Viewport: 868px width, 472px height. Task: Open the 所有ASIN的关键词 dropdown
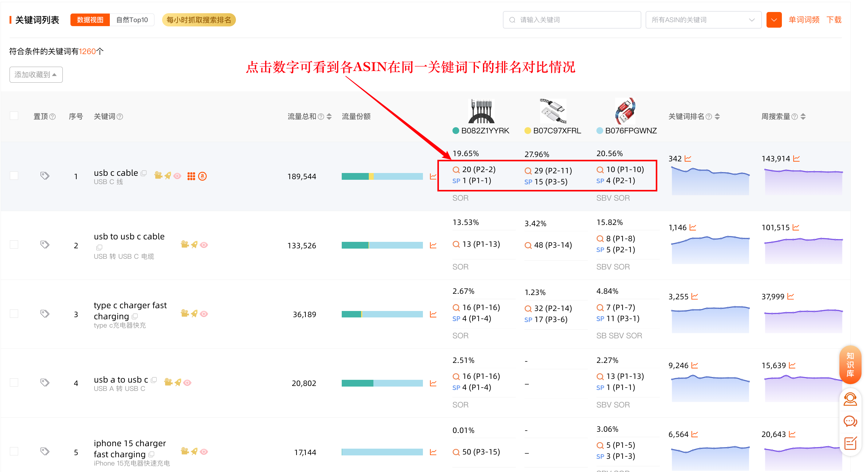coord(703,20)
